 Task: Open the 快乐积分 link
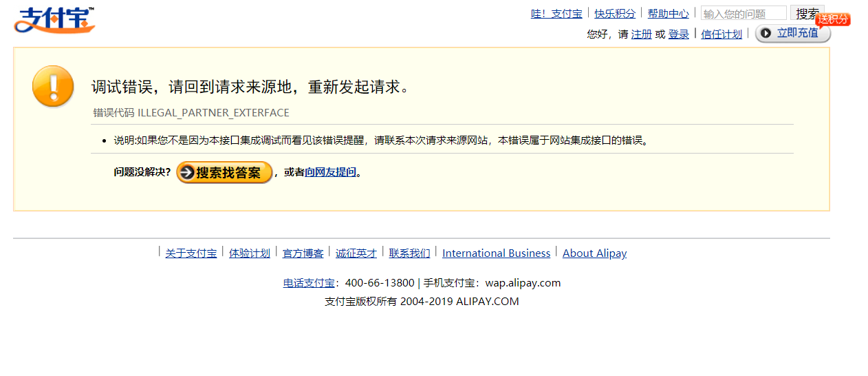click(x=615, y=14)
